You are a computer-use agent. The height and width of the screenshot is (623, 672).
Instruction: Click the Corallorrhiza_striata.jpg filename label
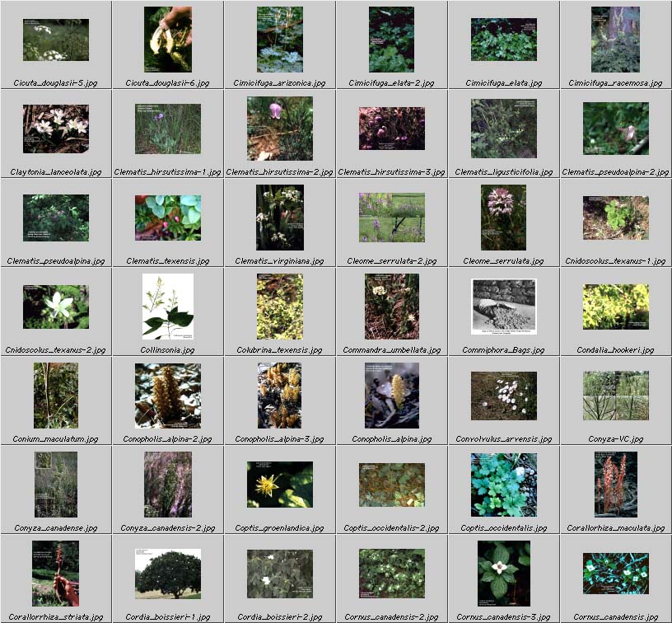tap(55, 617)
